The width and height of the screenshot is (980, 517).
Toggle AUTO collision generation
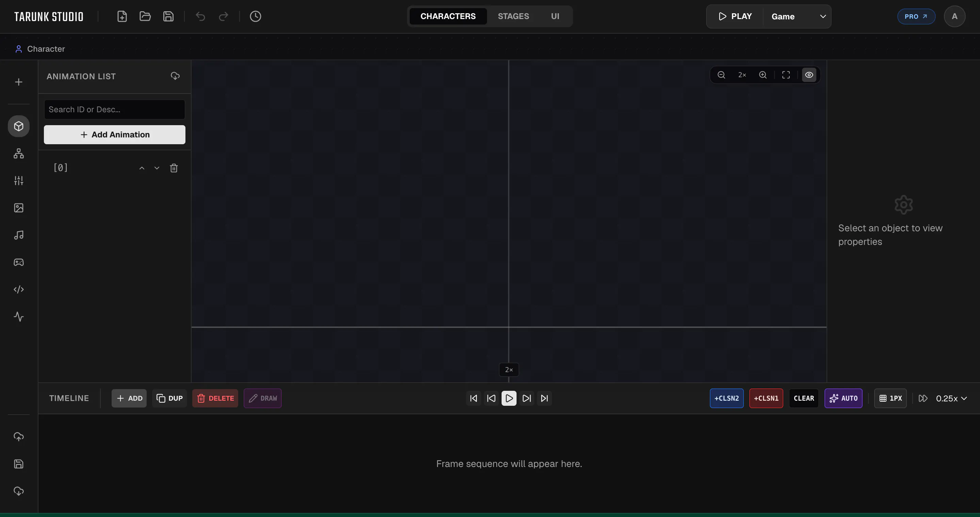click(844, 398)
